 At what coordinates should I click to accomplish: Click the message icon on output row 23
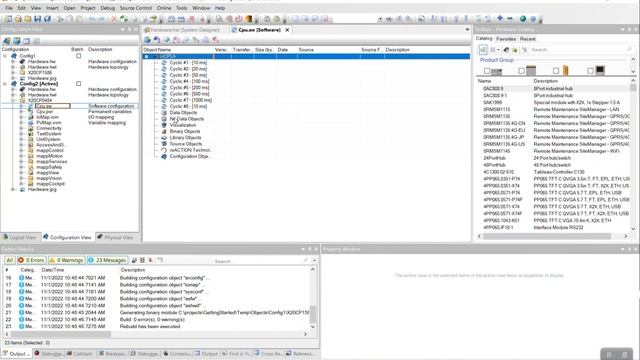coord(21,326)
